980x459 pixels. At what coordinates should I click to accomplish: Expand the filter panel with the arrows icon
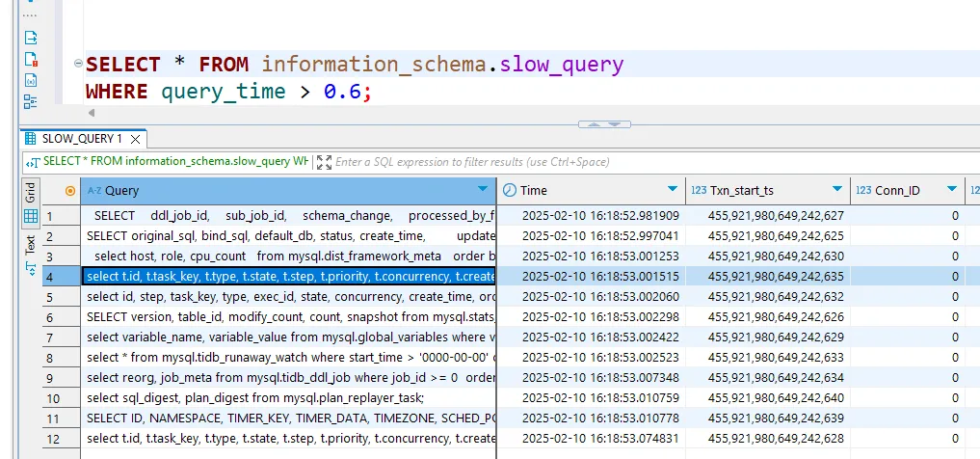[324, 163]
